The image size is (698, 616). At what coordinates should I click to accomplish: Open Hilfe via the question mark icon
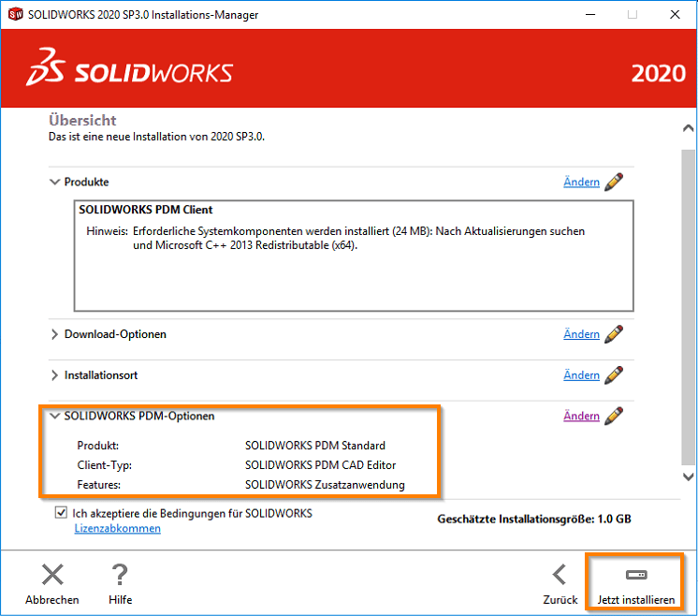[x=120, y=574]
